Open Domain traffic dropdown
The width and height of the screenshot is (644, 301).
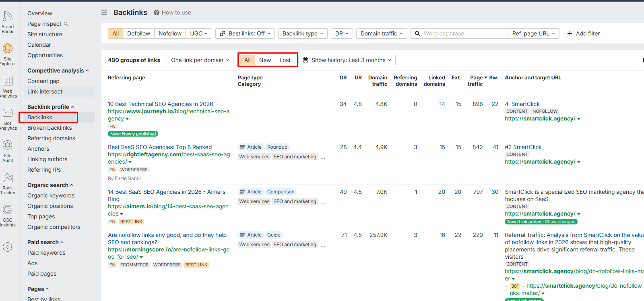pos(382,33)
